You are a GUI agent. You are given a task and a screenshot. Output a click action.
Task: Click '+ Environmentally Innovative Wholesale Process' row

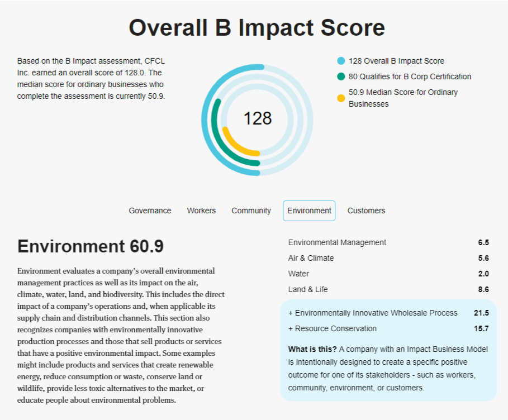(x=388, y=313)
